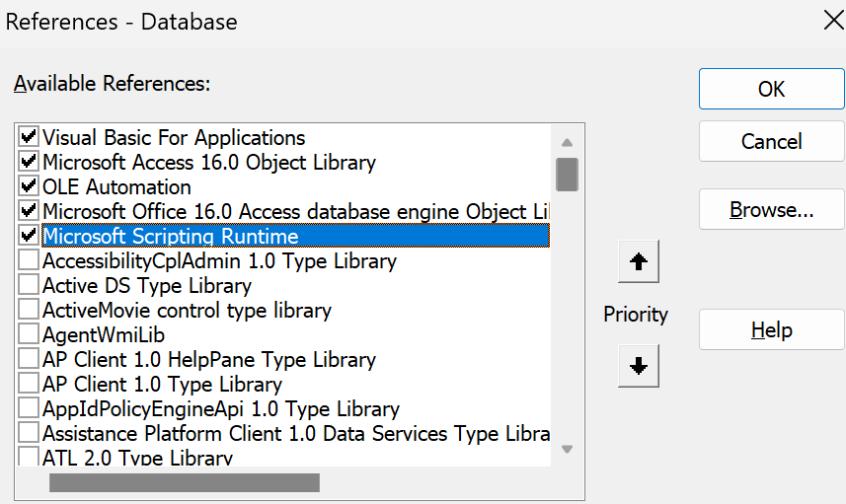Uncheck the OLE Automation reference

pyautogui.click(x=29, y=186)
